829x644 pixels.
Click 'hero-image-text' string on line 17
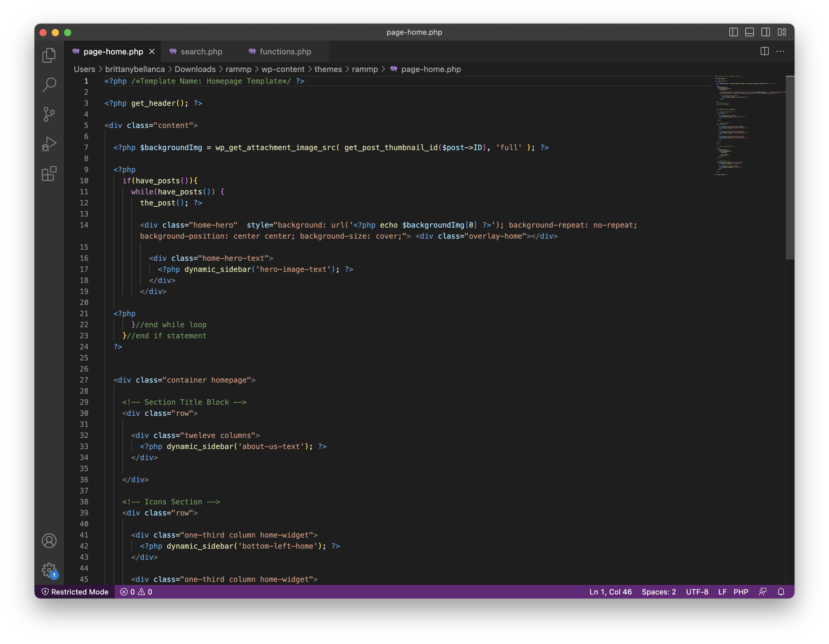(293, 269)
